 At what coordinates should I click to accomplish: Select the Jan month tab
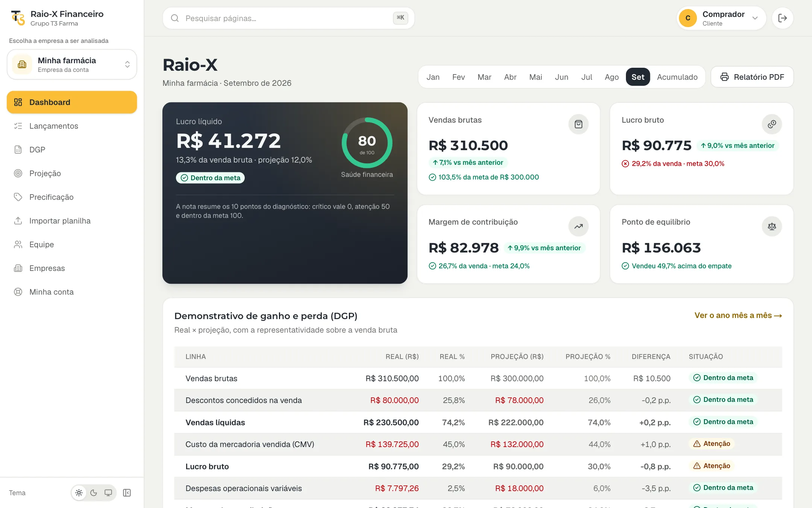coord(433,77)
